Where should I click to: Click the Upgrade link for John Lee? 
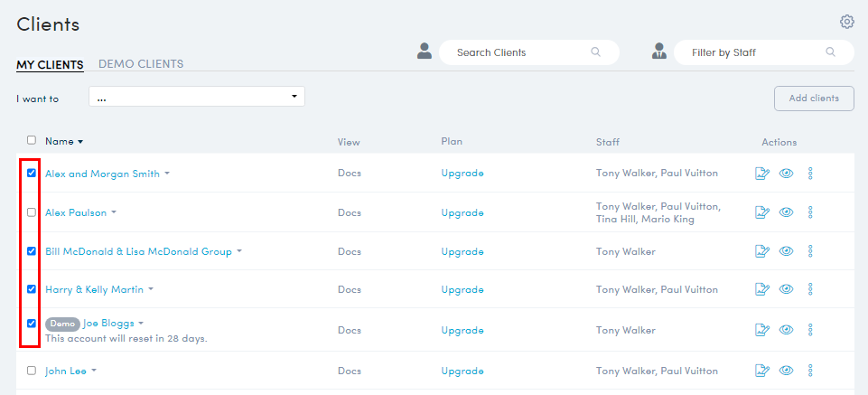pyautogui.click(x=462, y=371)
